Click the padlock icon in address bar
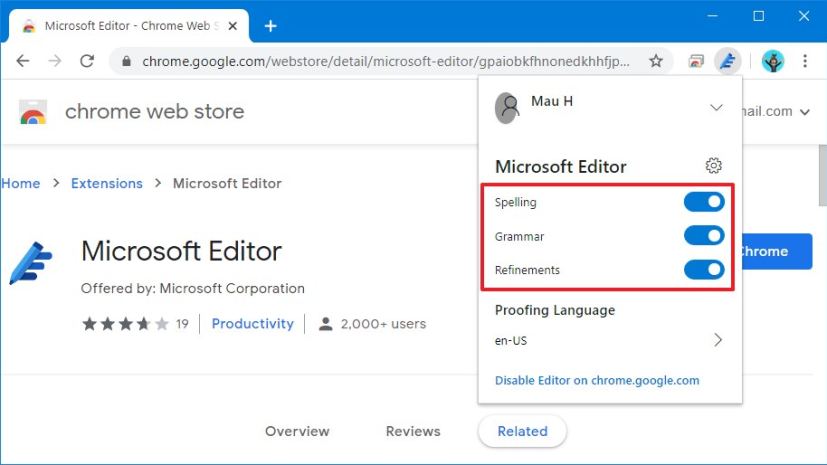The height and width of the screenshot is (465, 827). (126, 61)
